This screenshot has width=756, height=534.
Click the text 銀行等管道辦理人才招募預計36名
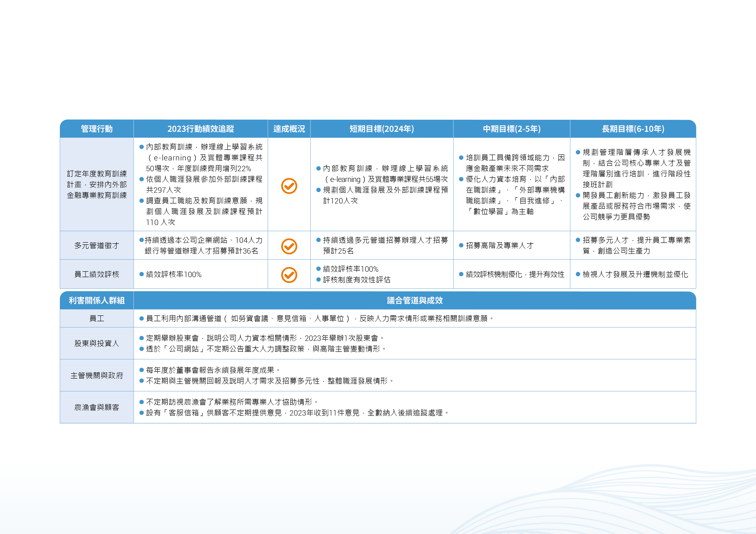coord(201,251)
